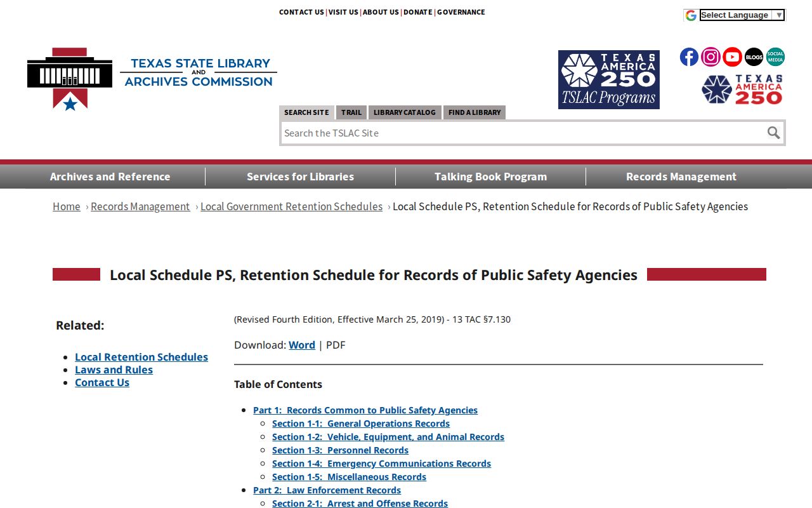Jump to Section 2-1: Arrest and Offense Records
812x508 pixels.
click(360, 504)
